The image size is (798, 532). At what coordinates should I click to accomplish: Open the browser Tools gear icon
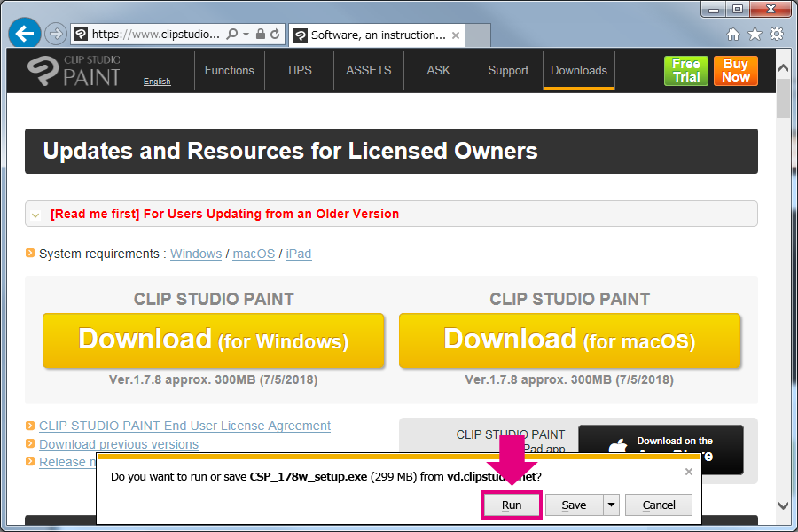pyautogui.click(x=777, y=35)
